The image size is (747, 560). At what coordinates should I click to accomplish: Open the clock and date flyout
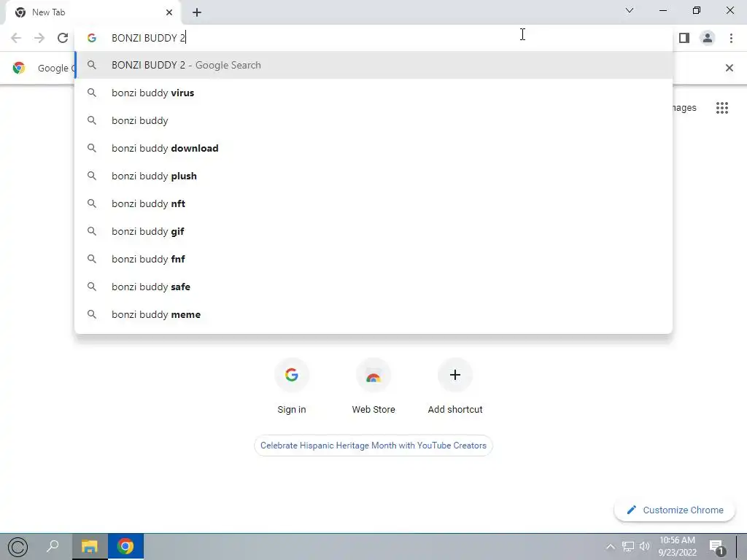coord(677,547)
